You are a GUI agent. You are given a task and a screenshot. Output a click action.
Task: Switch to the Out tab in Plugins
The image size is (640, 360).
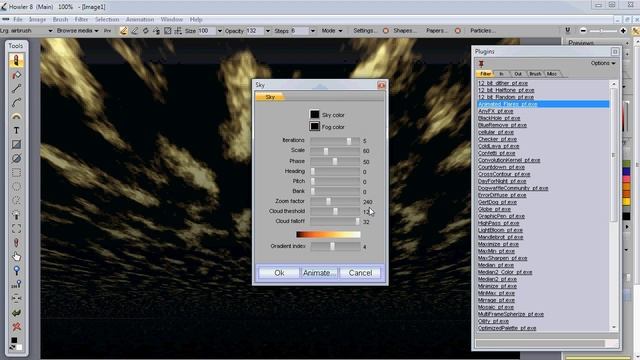tap(518, 74)
